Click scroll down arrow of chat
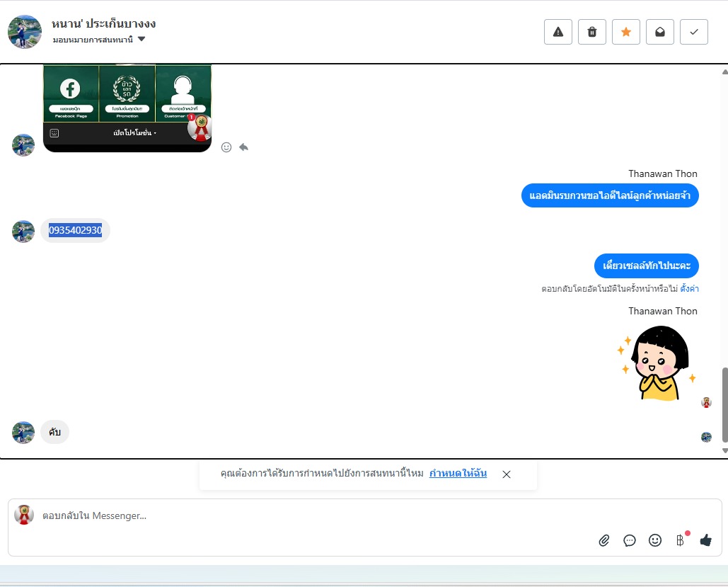Image resolution: width=728 pixels, height=587 pixels. [x=724, y=450]
